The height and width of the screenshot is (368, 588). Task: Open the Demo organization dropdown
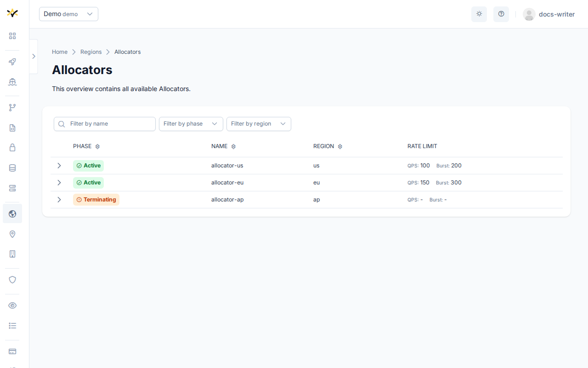click(x=68, y=14)
